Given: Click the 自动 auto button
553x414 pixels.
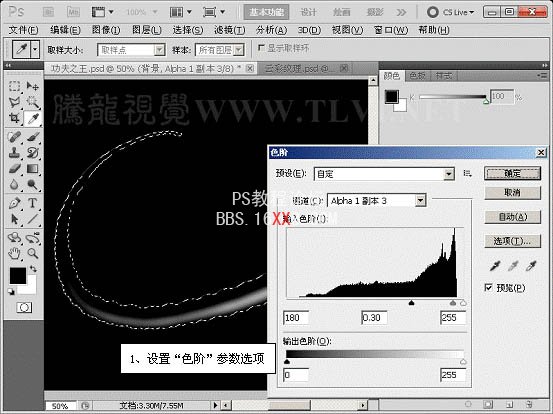Looking at the screenshot, I should click(512, 217).
